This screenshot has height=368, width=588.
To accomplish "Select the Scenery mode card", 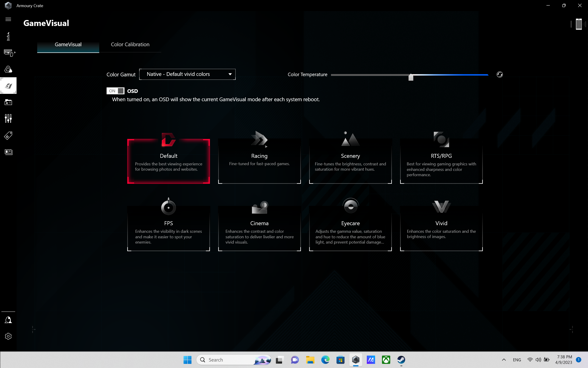I will [x=350, y=161].
